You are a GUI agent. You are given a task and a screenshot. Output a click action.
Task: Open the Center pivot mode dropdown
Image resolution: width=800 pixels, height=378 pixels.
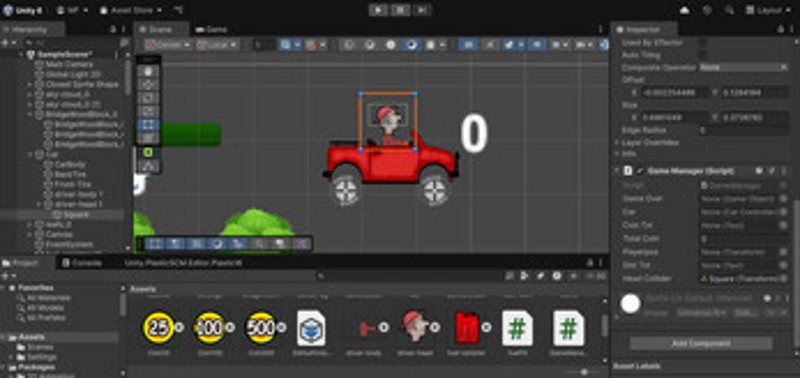(168, 45)
